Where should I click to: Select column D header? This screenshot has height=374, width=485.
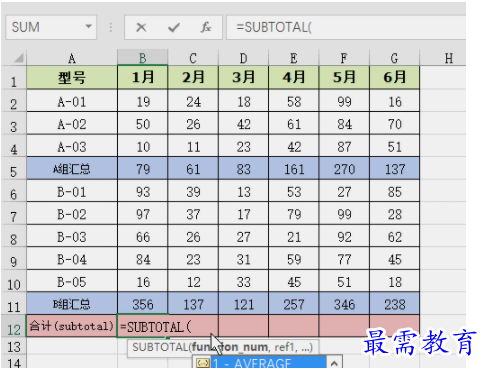click(243, 58)
